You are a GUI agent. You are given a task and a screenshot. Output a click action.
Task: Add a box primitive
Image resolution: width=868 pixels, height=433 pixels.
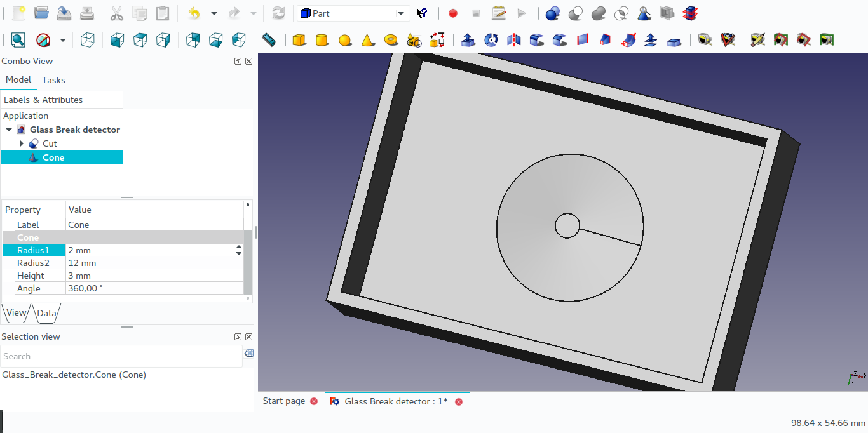[x=299, y=41]
